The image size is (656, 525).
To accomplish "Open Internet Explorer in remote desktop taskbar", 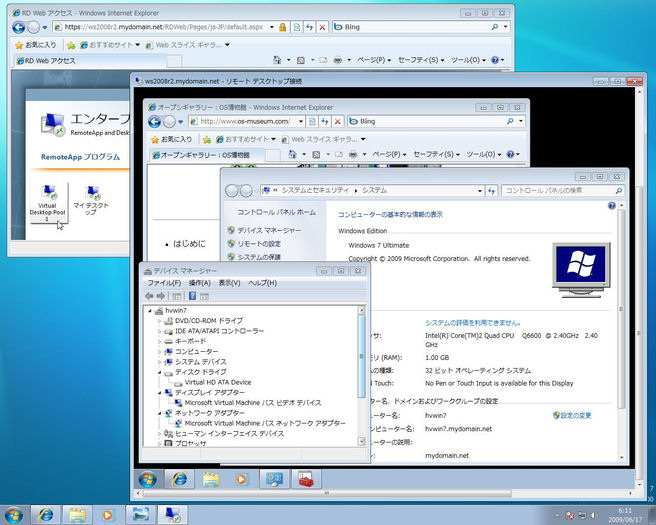I will point(179,479).
